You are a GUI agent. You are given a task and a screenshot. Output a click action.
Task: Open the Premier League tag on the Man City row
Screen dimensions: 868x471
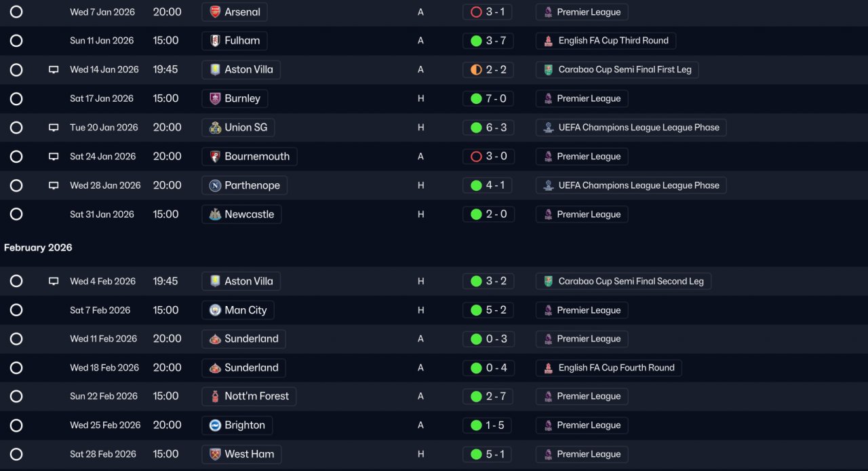[582, 310]
